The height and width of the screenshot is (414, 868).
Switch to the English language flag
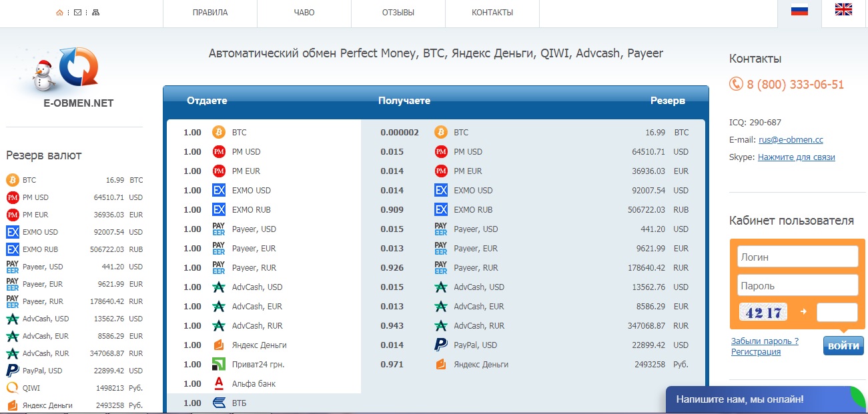coord(843,9)
